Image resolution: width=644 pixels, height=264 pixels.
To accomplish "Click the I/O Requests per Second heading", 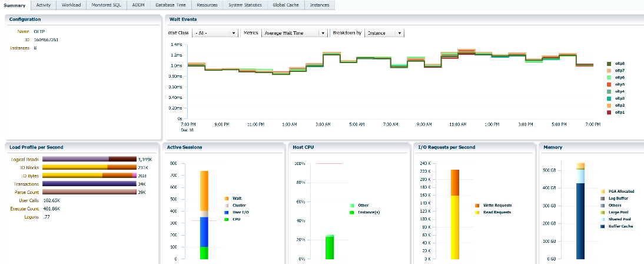I will (446, 147).
